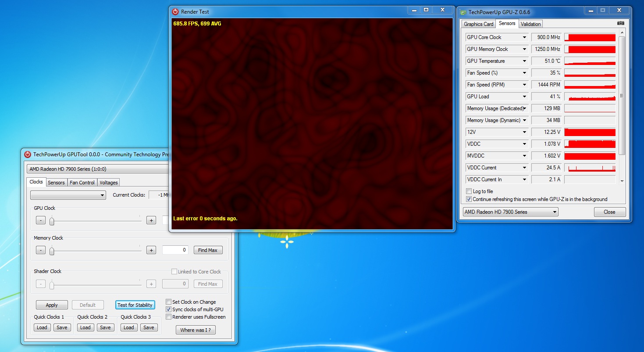The height and width of the screenshot is (352, 644).
Task: Click the Apply button in GPUTool
Action: pos(52,305)
